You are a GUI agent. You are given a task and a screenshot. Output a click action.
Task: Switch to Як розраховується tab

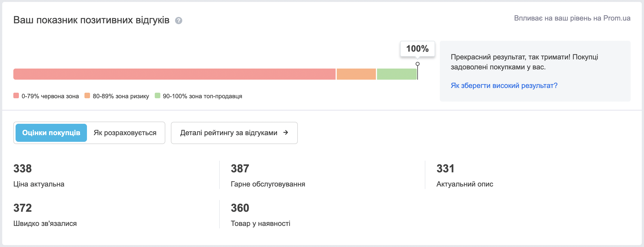pyautogui.click(x=125, y=133)
